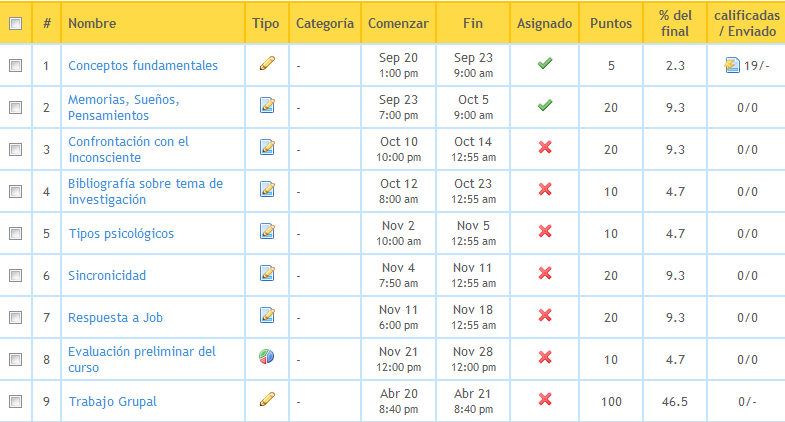This screenshot has width=785, height=422.
Task: Tick the checkbox for row 4 Bibliografía
Action: point(15,191)
